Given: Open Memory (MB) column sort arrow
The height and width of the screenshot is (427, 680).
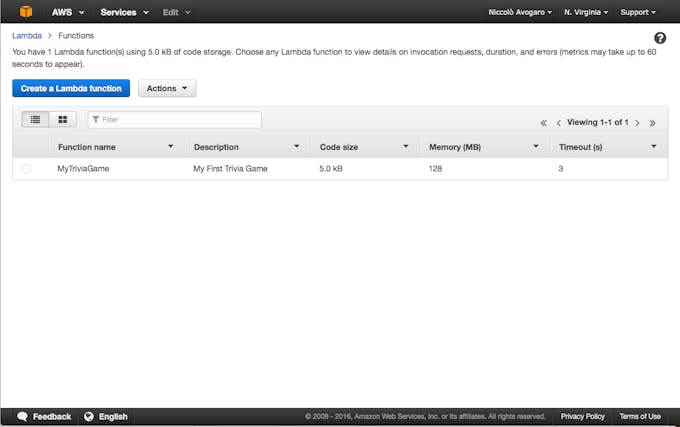Looking at the screenshot, I should 536,147.
